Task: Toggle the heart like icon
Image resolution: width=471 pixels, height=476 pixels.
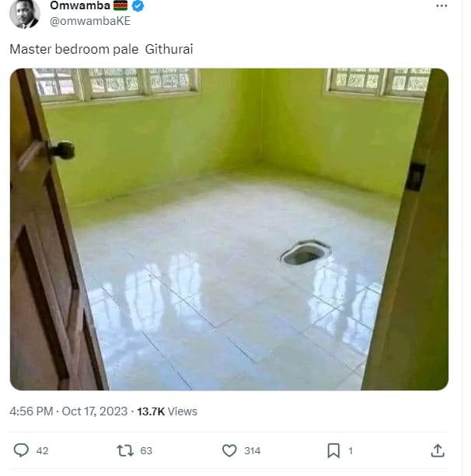Action: 229,450
